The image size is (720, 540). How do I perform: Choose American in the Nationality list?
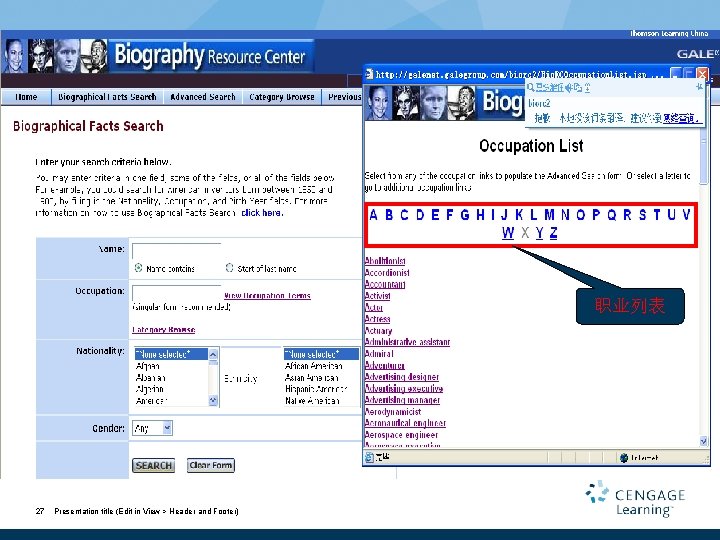152,400
